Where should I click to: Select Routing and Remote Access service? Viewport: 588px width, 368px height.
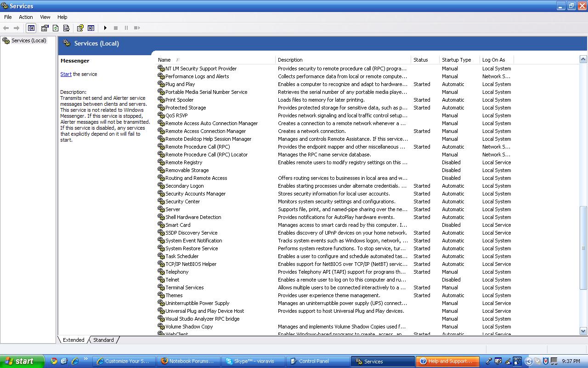[196, 178]
